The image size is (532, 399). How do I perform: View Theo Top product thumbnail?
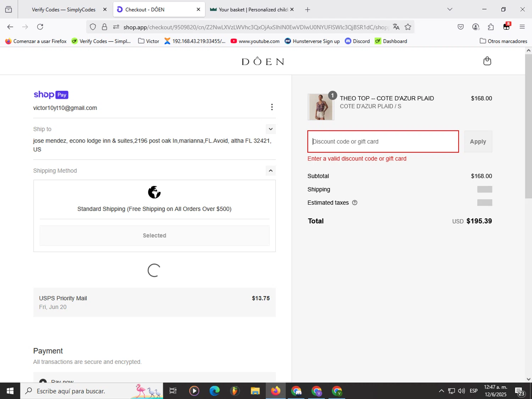point(321,107)
